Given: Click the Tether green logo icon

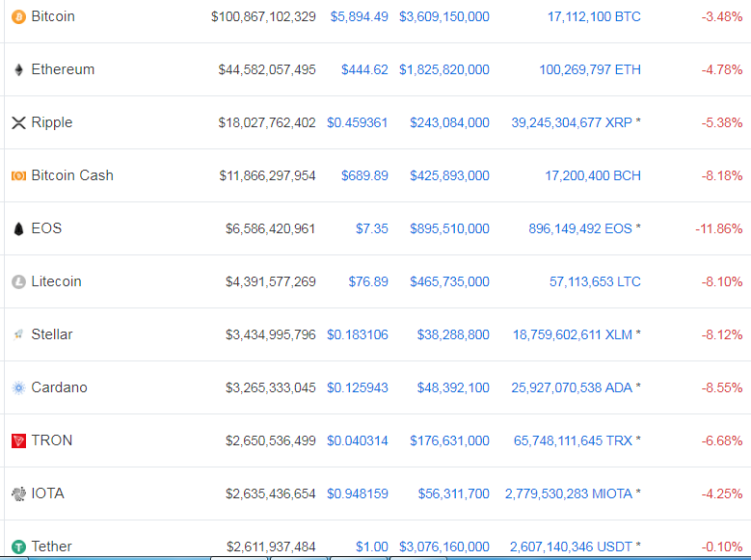Looking at the screenshot, I should (x=18, y=547).
